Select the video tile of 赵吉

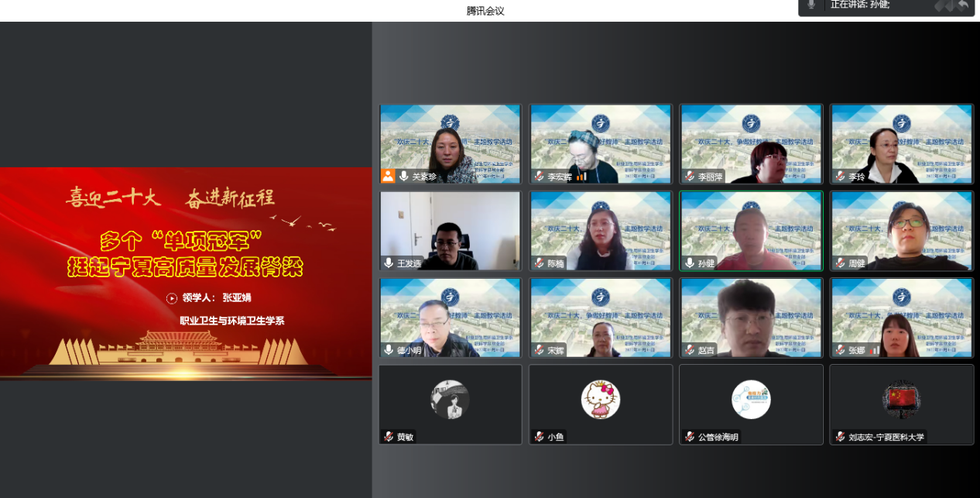(x=751, y=318)
